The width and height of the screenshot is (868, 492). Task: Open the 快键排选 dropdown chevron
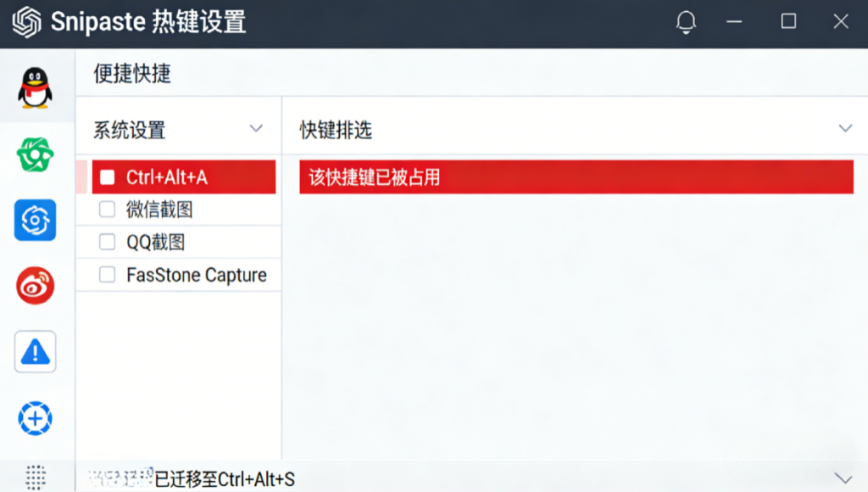(844, 129)
